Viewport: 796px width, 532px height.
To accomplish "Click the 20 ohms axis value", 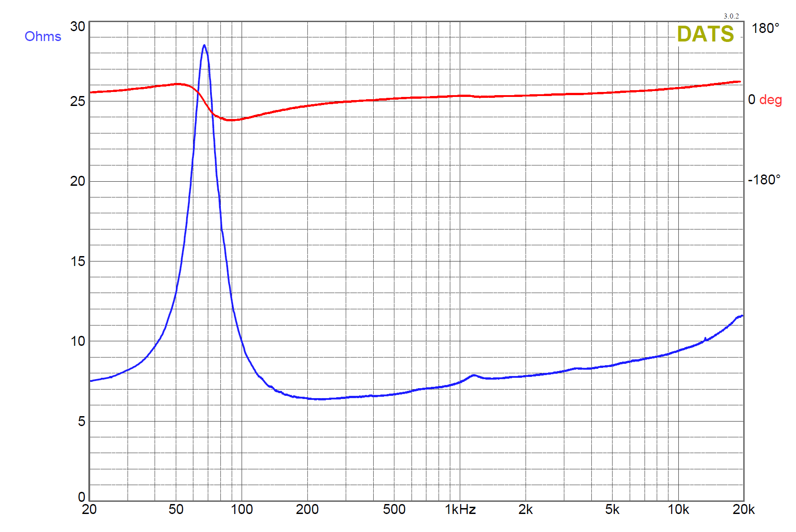I will coord(78,181).
